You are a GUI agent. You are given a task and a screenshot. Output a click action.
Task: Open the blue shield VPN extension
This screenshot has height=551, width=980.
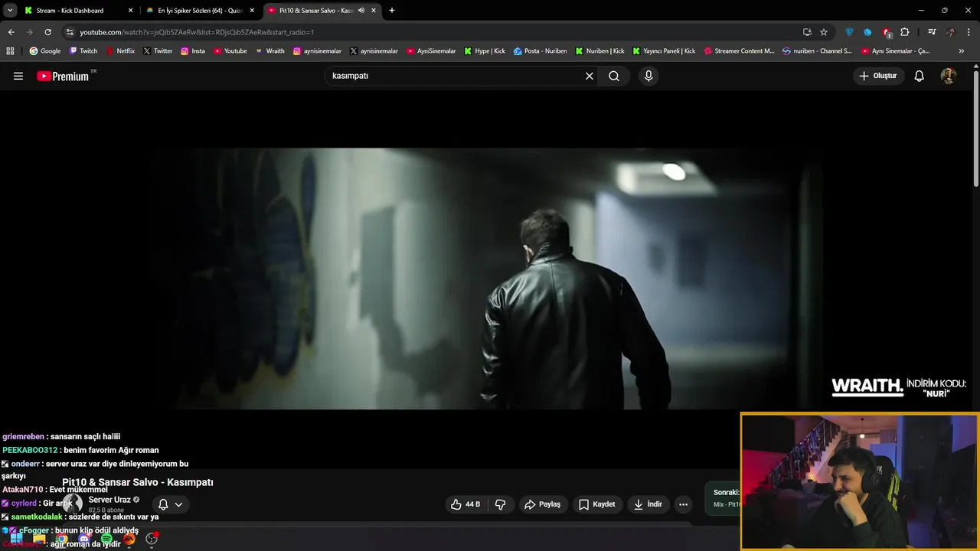(x=849, y=32)
